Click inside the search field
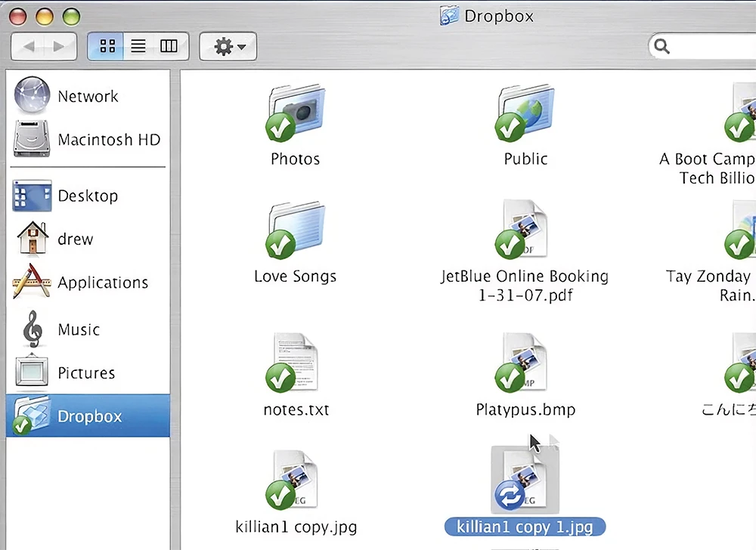 point(714,47)
